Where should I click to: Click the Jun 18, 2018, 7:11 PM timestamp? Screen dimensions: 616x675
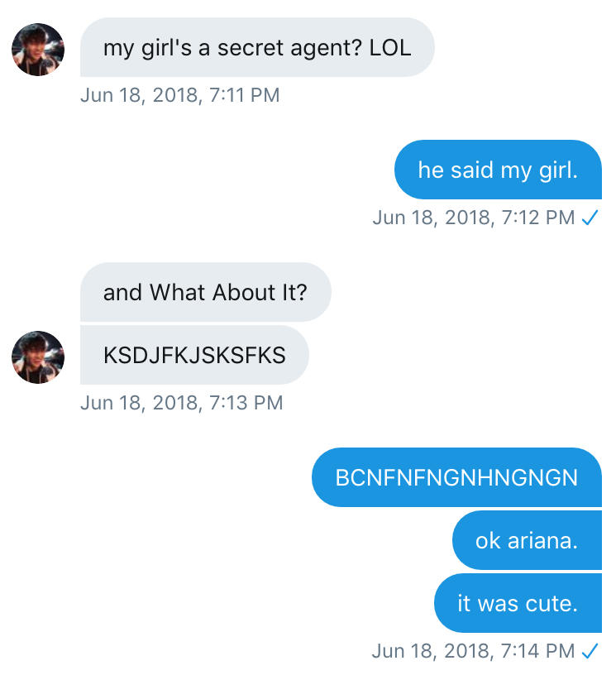(x=180, y=95)
